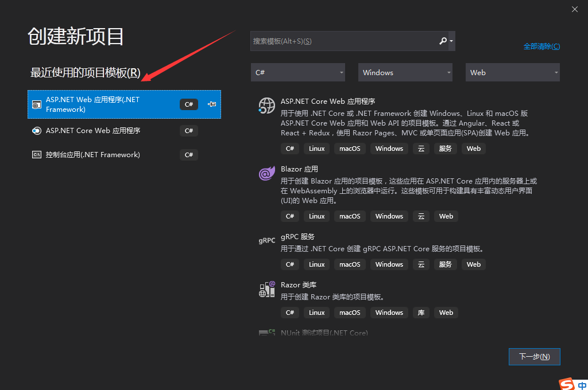Image resolution: width=588 pixels, height=390 pixels.
Task: Click 下一步 Next button
Action: click(x=535, y=357)
